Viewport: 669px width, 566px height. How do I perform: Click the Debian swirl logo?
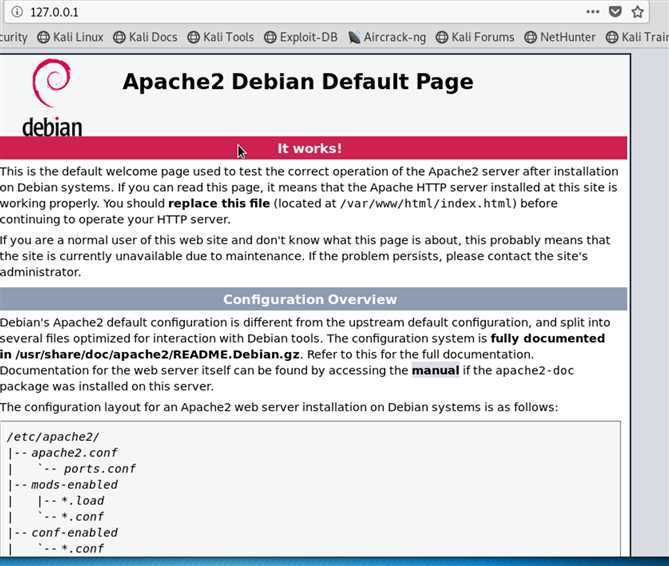point(52,83)
